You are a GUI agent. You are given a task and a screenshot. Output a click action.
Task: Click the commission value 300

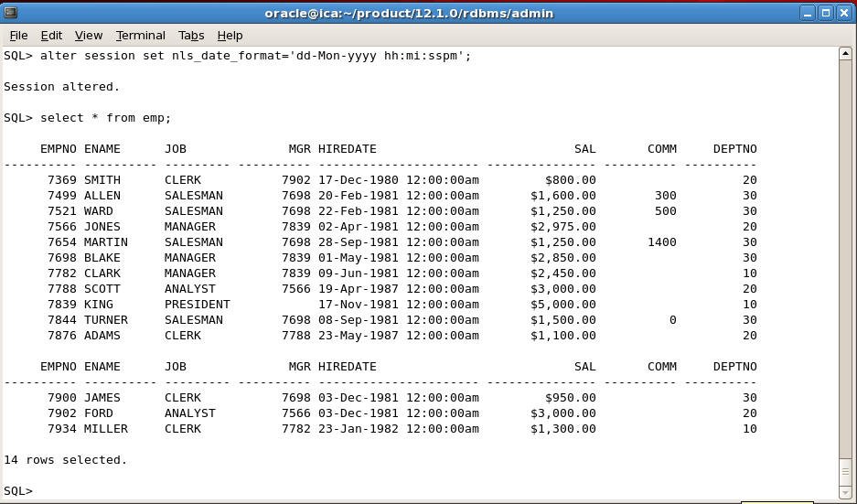(666, 196)
